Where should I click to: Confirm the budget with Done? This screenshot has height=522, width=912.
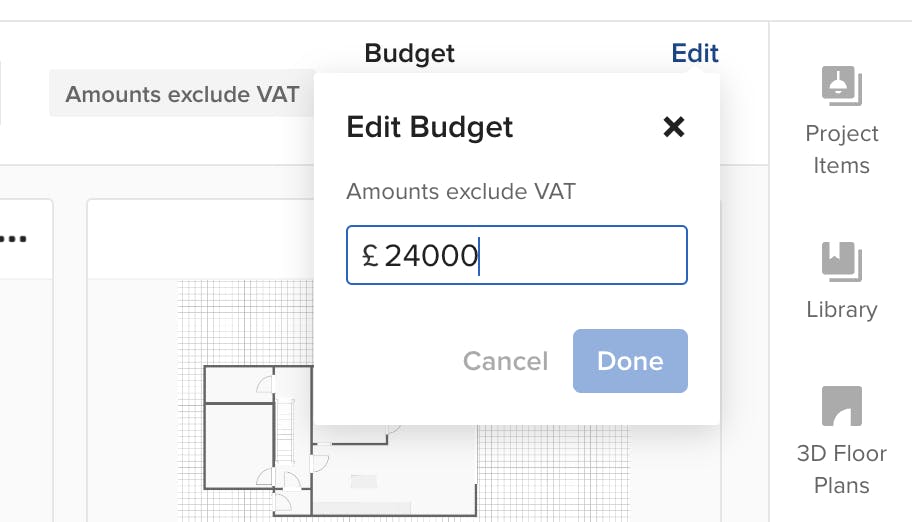(x=630, y=361)
